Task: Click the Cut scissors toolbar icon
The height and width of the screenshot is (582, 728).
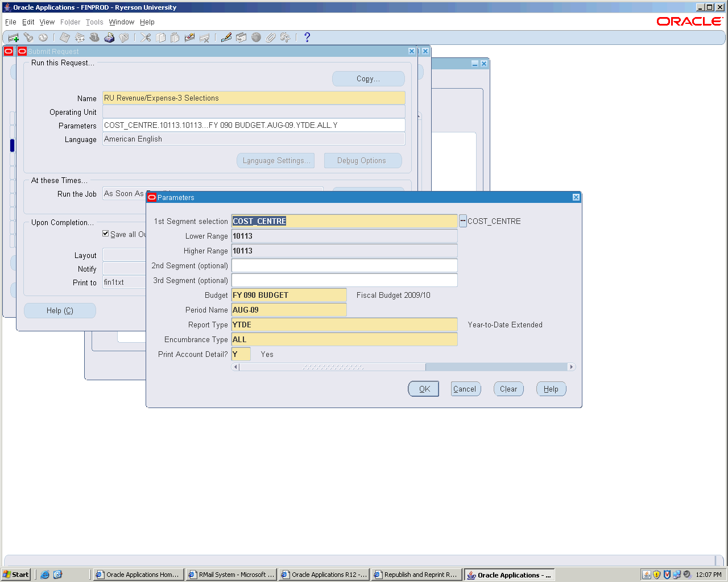Action: click(x=146, y=38)
